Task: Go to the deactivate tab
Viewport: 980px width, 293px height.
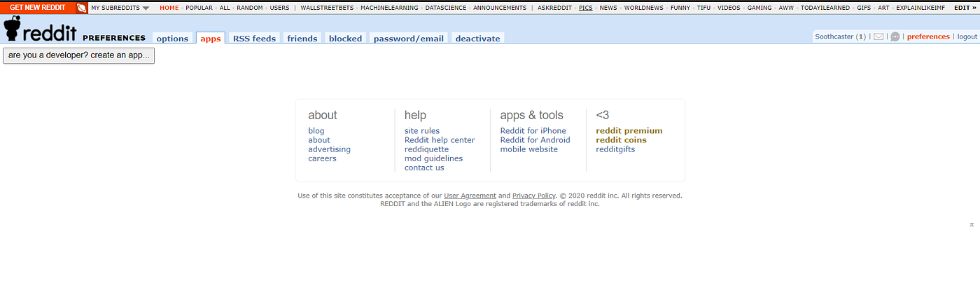Action: [478, 39]
